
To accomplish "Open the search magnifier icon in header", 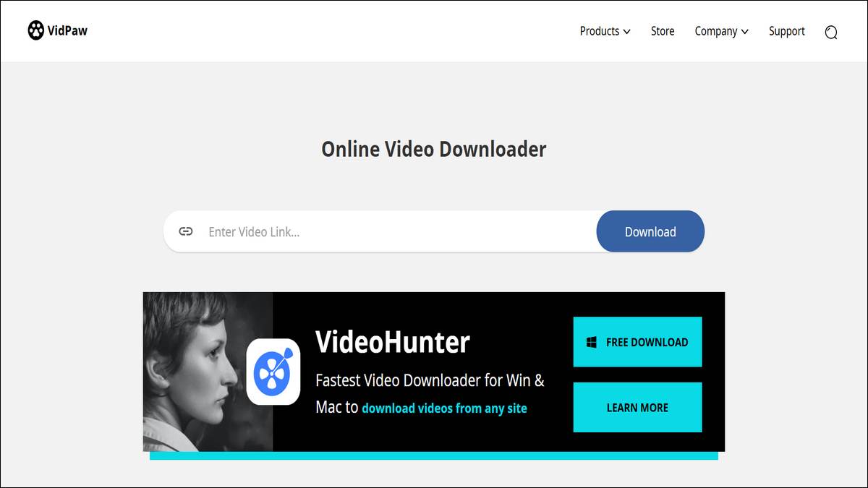I will pos(831,32).
